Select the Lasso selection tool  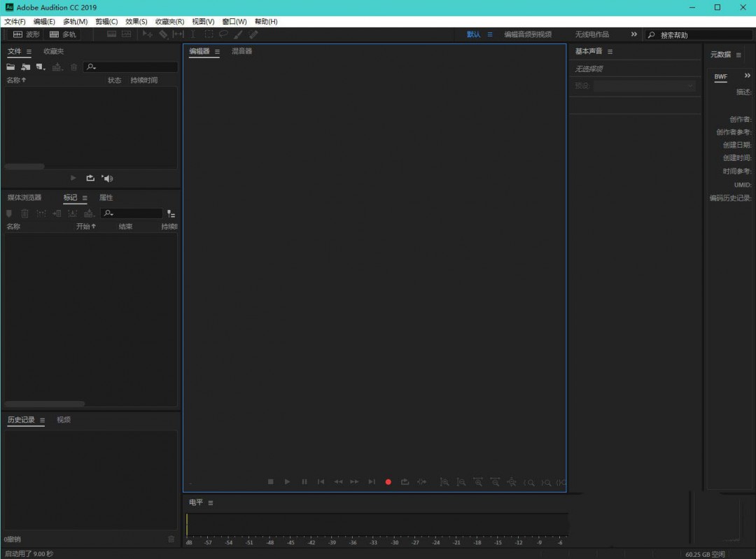223,34
